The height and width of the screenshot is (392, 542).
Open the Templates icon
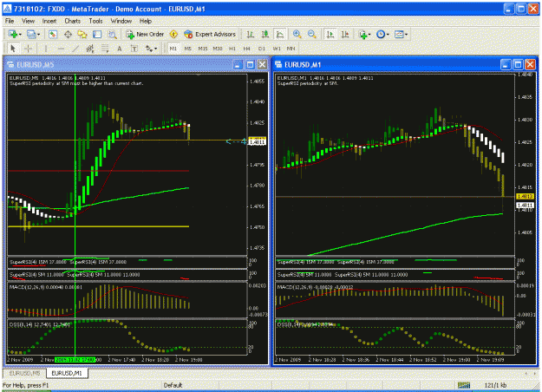click(x=401, y=34)
